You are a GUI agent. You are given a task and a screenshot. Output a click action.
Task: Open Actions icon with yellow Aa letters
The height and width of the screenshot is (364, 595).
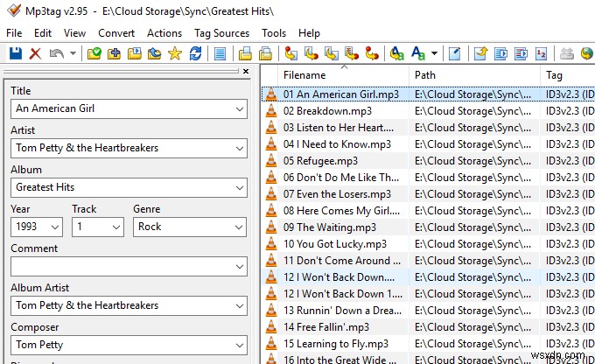coord(397,53)
